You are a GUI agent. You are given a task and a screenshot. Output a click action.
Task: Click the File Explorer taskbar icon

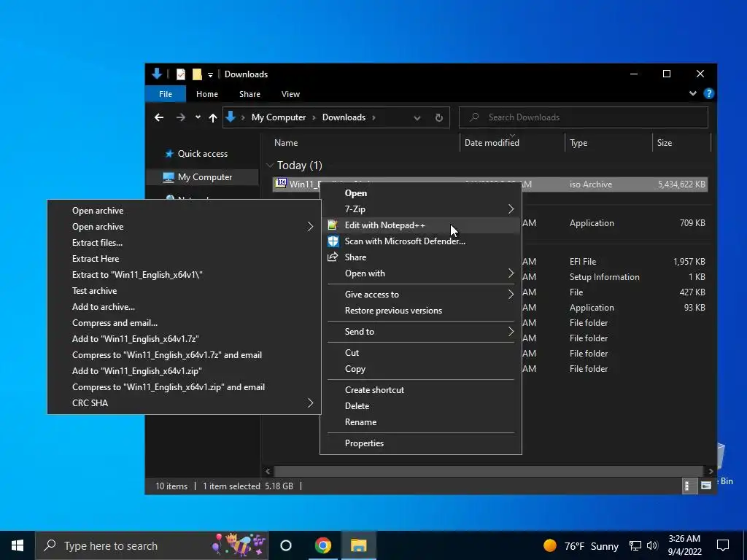coord(358,545)
